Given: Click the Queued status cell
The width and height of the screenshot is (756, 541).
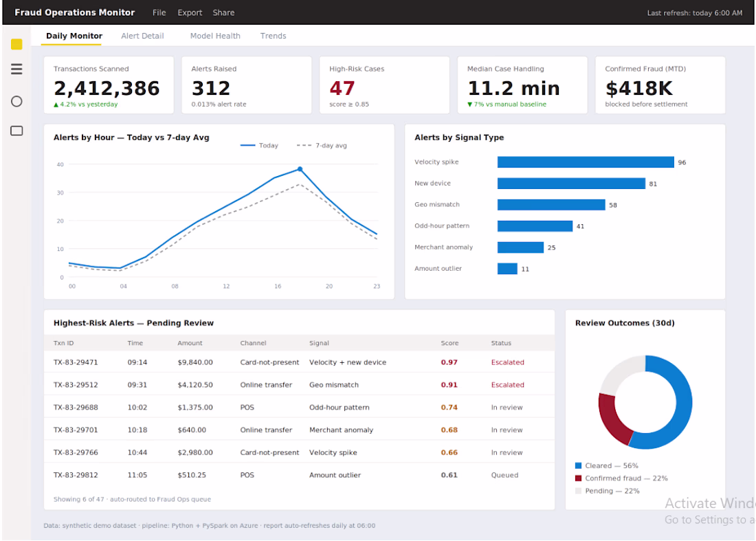Looking at the screenshot, I should coord(504,475).
